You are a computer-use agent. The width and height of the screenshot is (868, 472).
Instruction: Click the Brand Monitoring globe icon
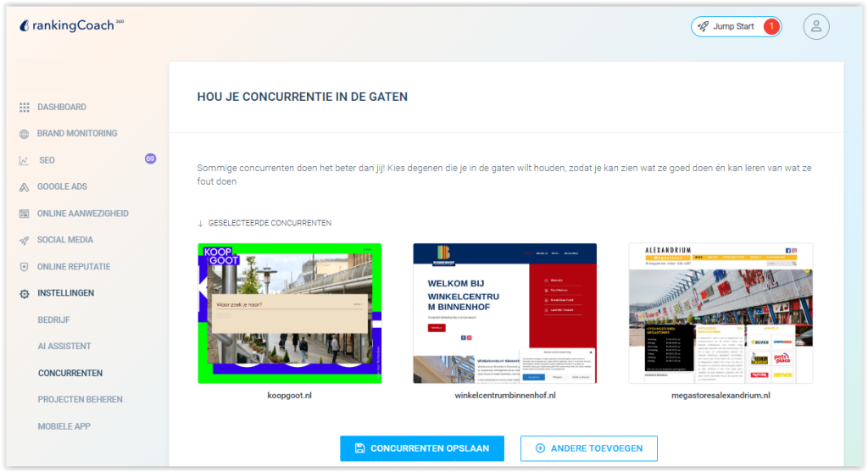tap(24, 134)
